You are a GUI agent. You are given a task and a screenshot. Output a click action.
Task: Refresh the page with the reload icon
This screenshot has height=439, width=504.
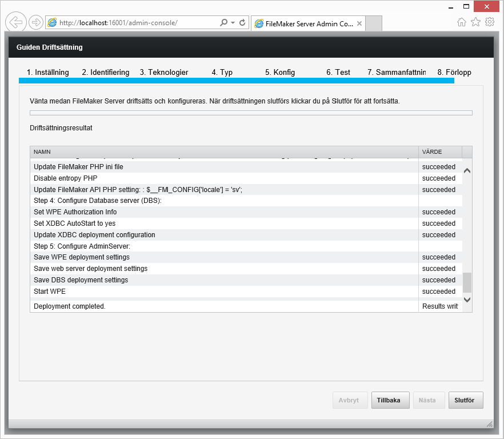[242, 22]
